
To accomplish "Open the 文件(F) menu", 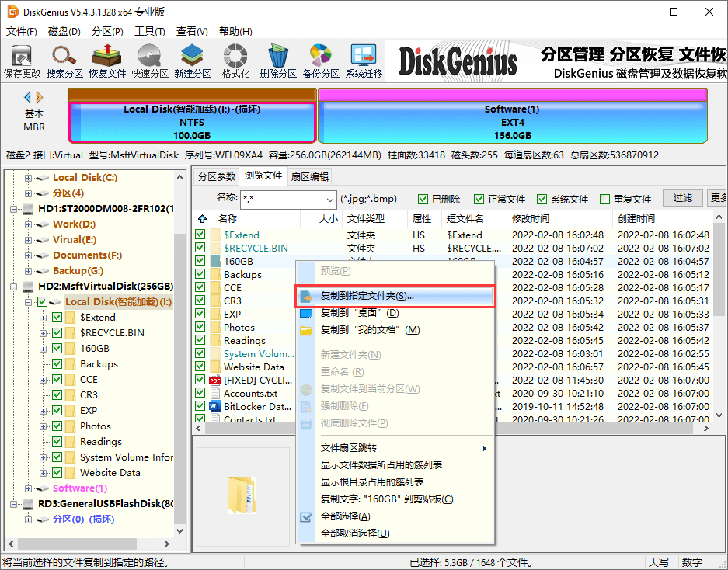I will [21, 31].
